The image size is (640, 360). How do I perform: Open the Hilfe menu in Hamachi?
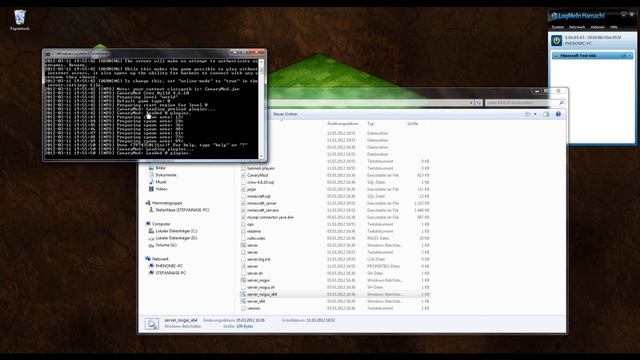613,27
